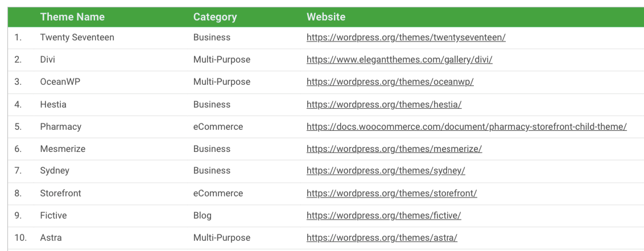Select the Astra theme name cell
The width and height of the screenshot is (644, 251).
(51, 237)
